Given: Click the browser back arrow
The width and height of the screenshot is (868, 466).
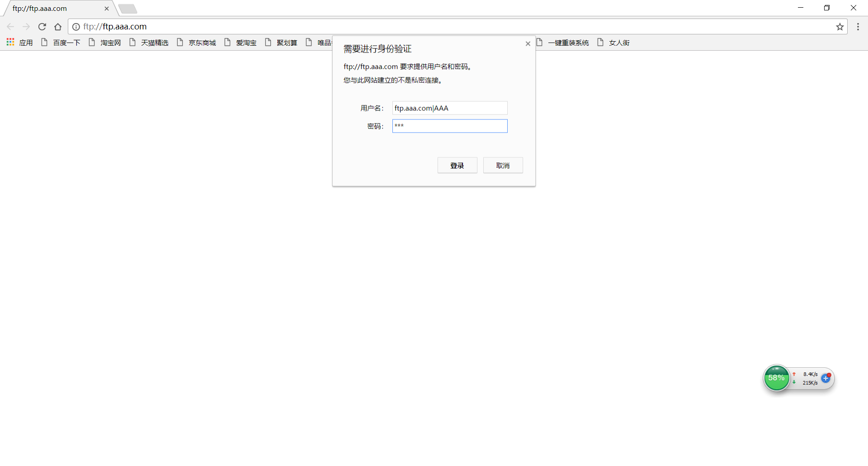Looking at the screenshot, I should 10,27.
